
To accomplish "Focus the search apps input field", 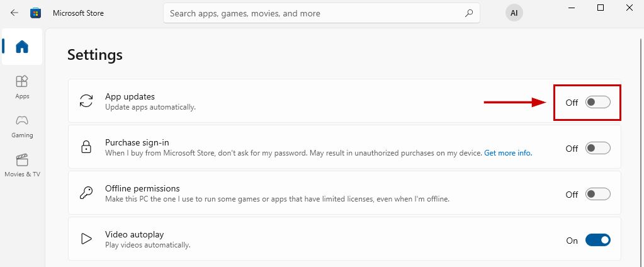I will (315, 13).
